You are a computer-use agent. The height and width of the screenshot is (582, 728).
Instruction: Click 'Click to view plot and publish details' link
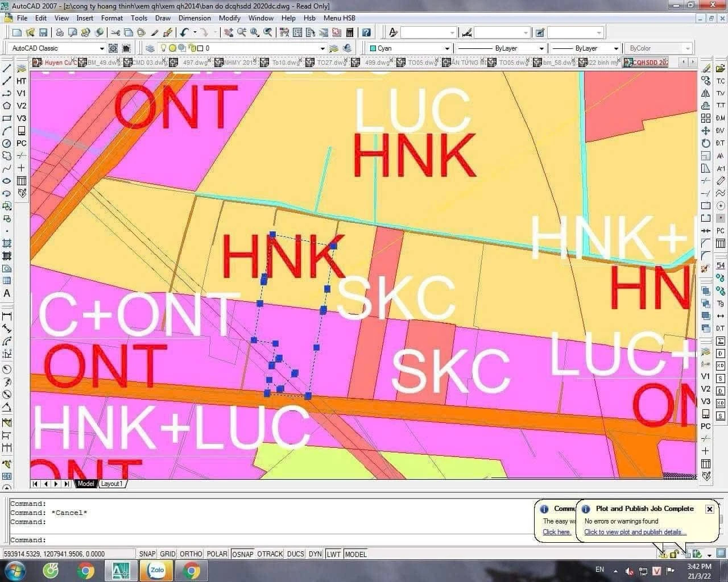coord(635,532)
